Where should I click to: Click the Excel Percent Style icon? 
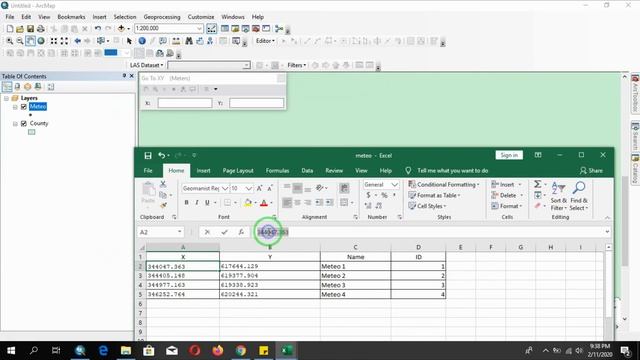pos(384,195)
